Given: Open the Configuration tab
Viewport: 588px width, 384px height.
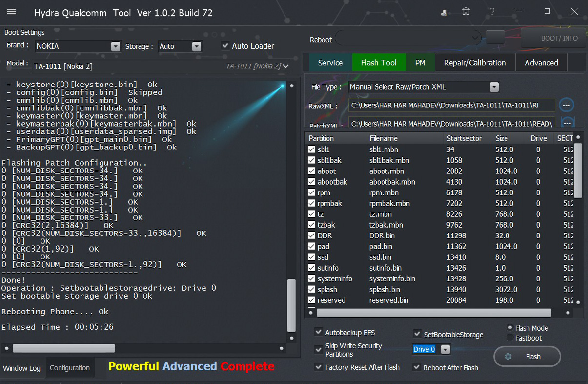Looking at the screenshot, I should coord(70,368).
